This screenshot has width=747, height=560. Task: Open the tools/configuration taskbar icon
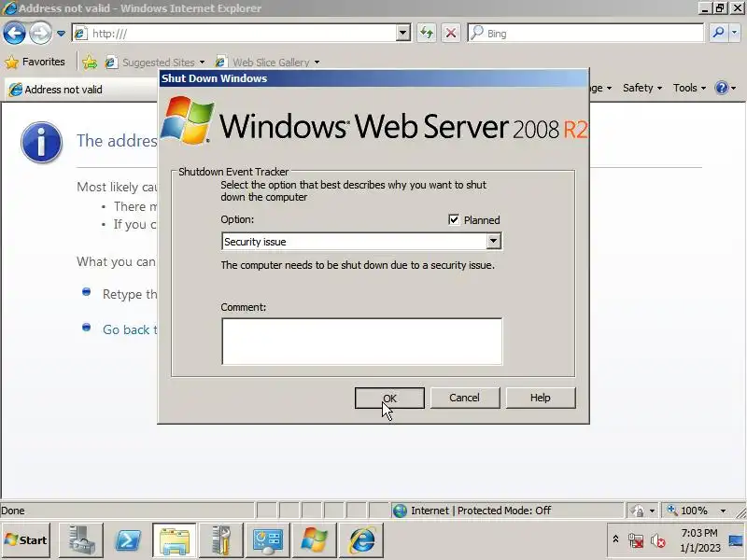coord(220,540)
